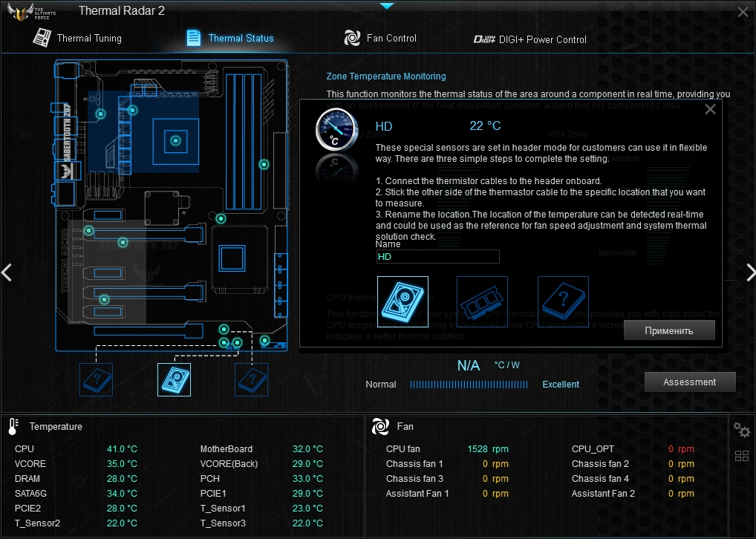Screen dimensions: 756x539
Task: Click the Chassis fan 3 row
Action: pyautogui.click(x=447, y=479)
